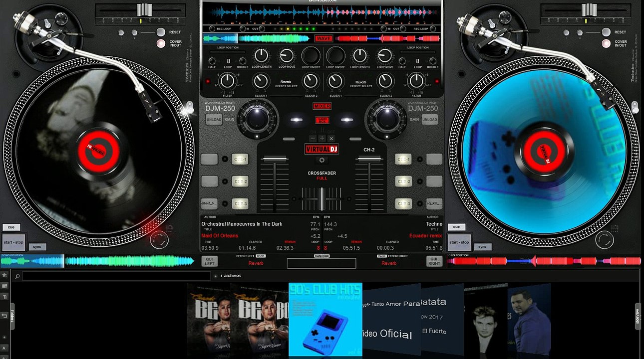Image resolution: width=644 pixels, height=359 pixels.
Task: Toggle left deck red filter LED
Action: 208,81
